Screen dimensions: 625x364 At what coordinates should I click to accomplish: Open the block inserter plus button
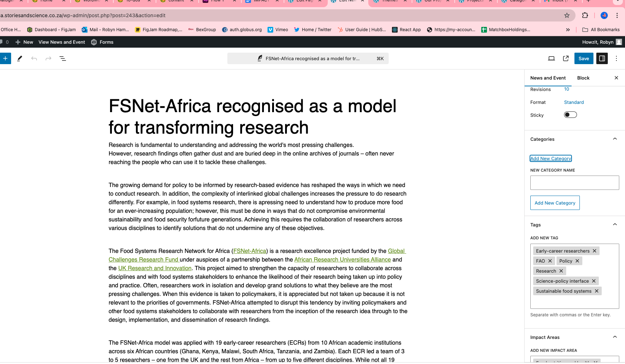[x=5, y=58]
